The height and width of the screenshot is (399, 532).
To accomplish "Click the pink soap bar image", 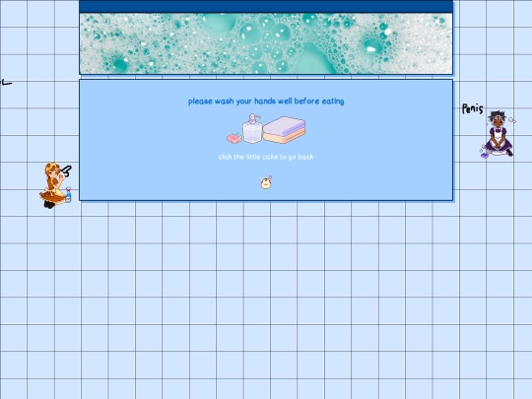I will tap(234, 138).
